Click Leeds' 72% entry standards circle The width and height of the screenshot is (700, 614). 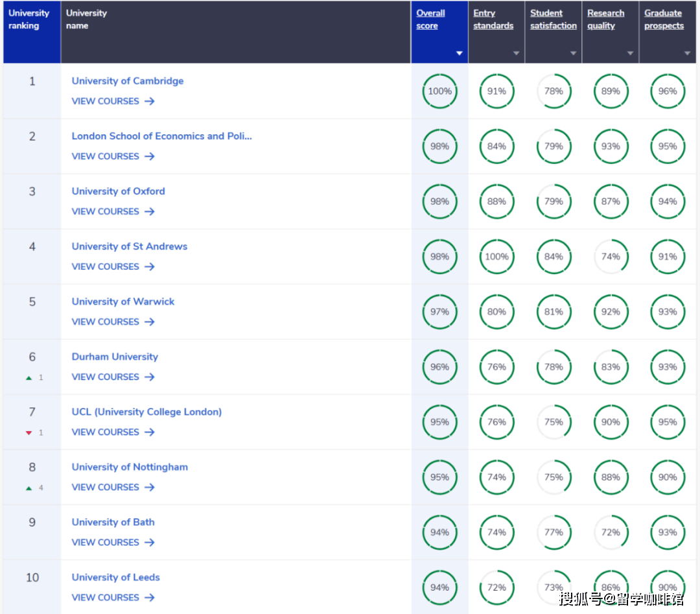point(497,587)
